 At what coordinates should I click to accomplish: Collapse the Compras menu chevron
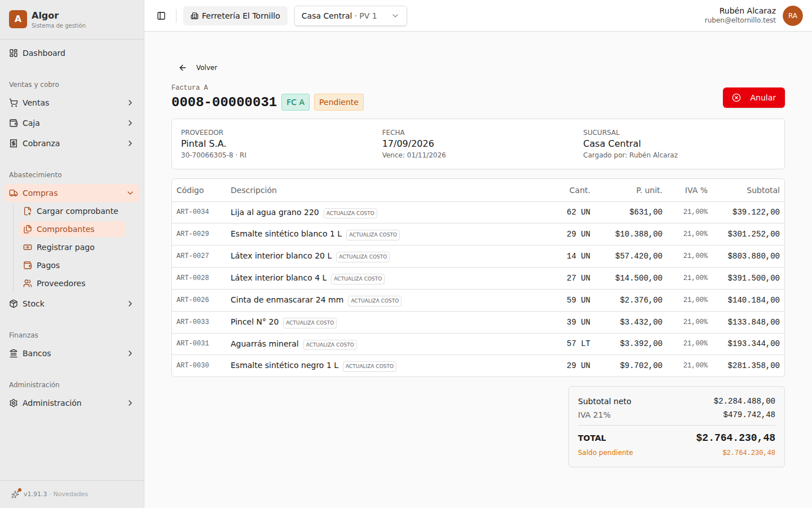[x=130, y=193]
